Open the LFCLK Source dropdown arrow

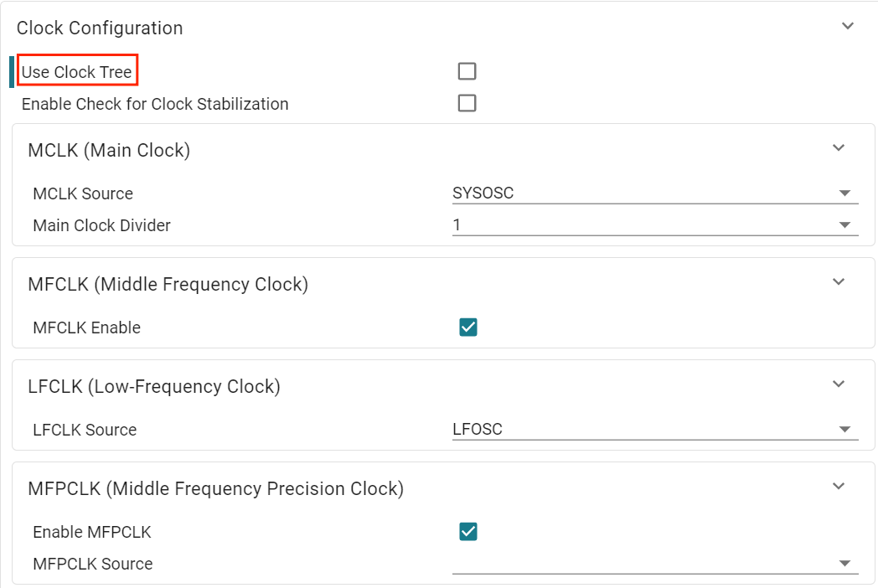845,430
